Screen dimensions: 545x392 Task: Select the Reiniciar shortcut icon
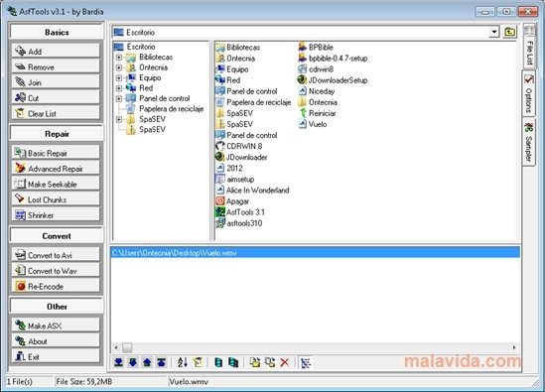click(x=303, y=113)
